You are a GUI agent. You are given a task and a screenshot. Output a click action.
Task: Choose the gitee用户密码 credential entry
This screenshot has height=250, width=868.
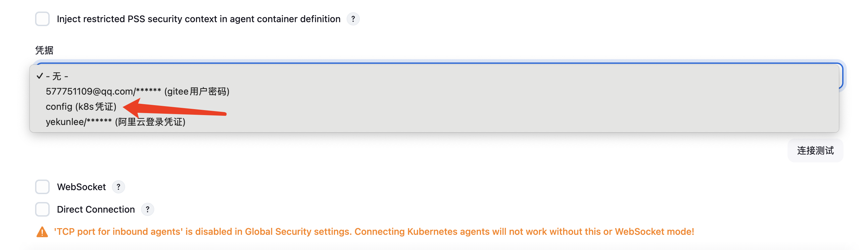click(x=137, y=92)
